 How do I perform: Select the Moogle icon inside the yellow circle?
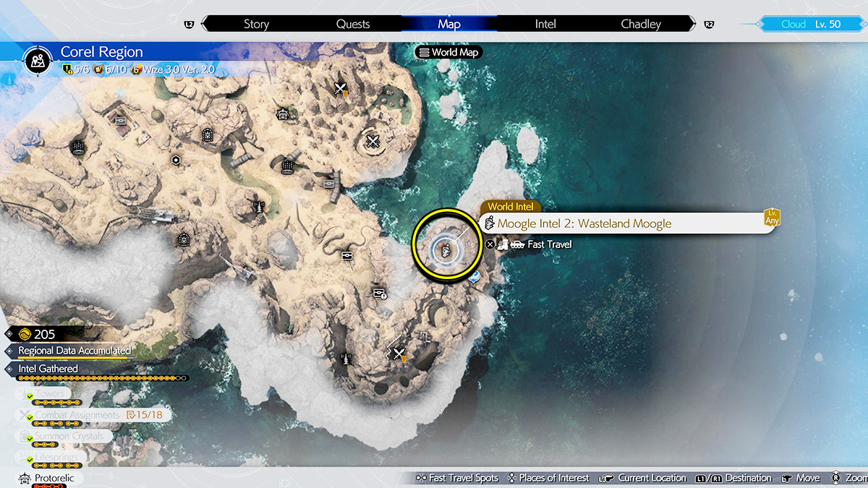tap(446, 251)
